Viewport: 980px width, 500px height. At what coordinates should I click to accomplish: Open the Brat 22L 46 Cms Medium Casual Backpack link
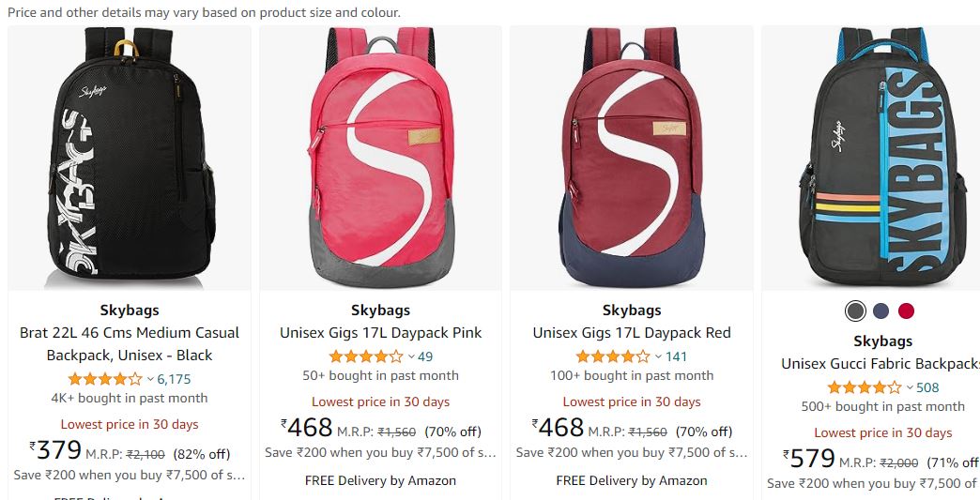pyautogui.click(x=130, y=344)
